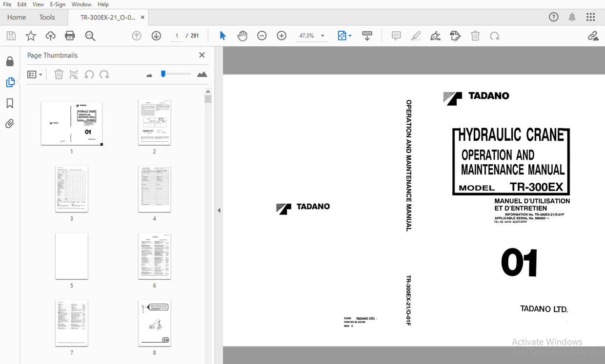Screen dimensions: 605x364
Task: Open the Page Thumbnails options menu
Action: pyautogui.click(x=34, y=74)
